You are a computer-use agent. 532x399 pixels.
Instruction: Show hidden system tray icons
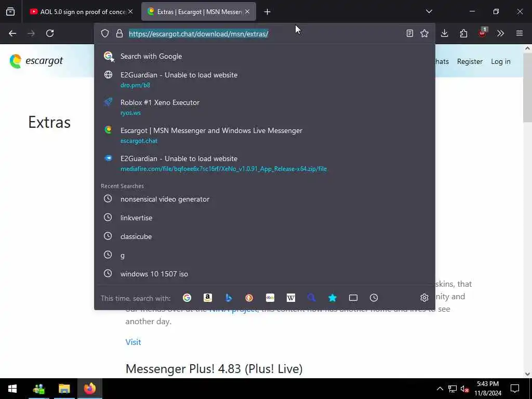tap(440, 389)
